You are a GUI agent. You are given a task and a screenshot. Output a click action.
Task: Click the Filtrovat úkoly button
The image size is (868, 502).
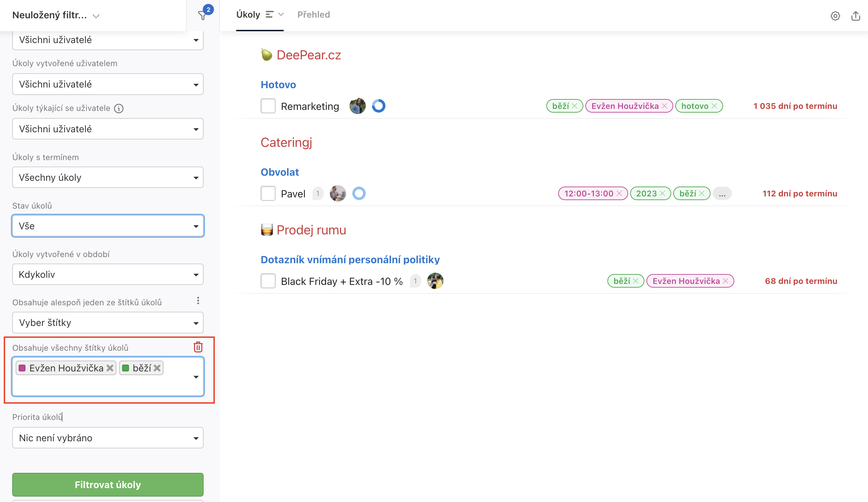(108, 485)
